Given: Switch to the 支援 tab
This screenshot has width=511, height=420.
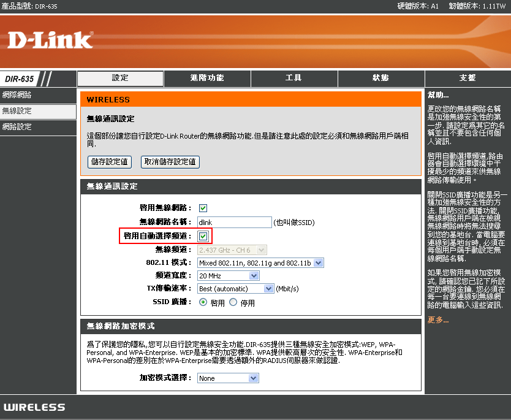Looking at the screenshot, I should point(468,78).
